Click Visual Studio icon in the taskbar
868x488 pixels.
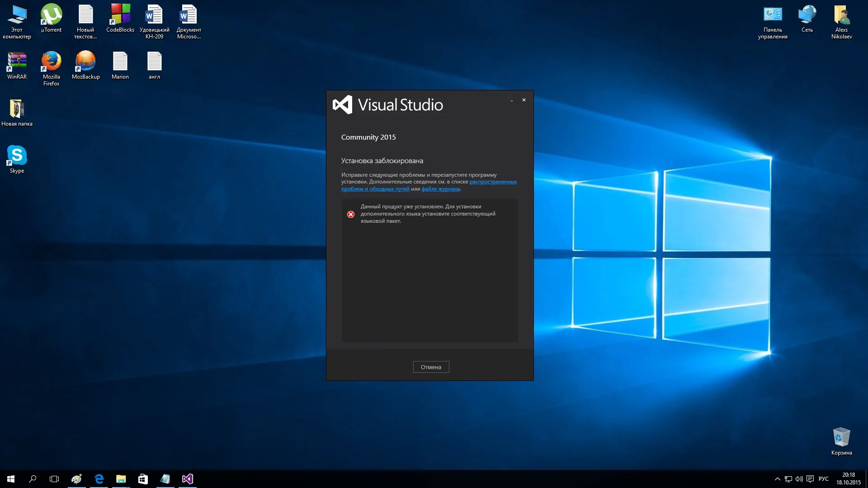187,479
